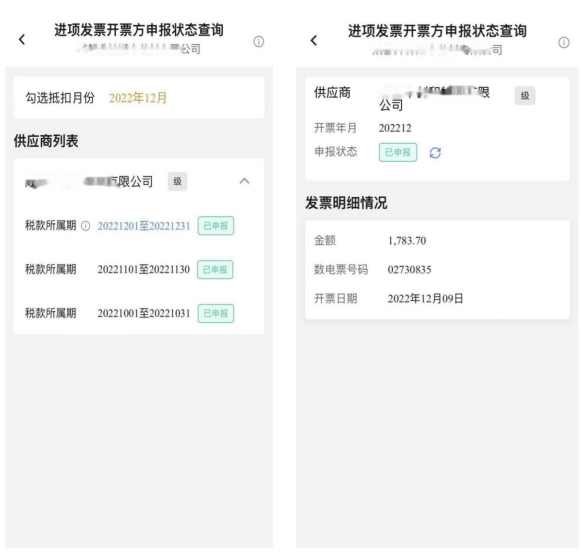Select 金额 value 1,783.70
This screenshot has width=582, height=552.
407,241
